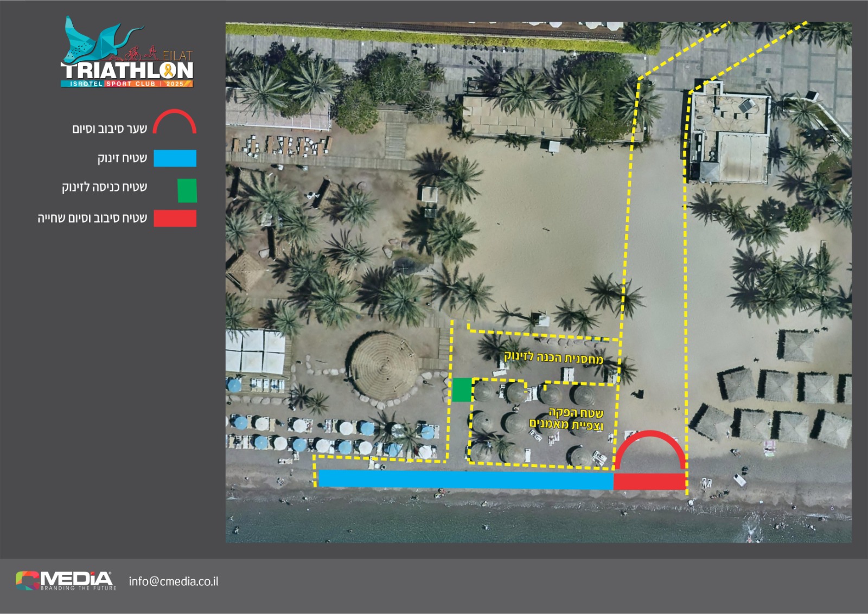Click the red swim finish bar on the shoreline
This screenshot has height=614, width=868.
coord(649,481)
